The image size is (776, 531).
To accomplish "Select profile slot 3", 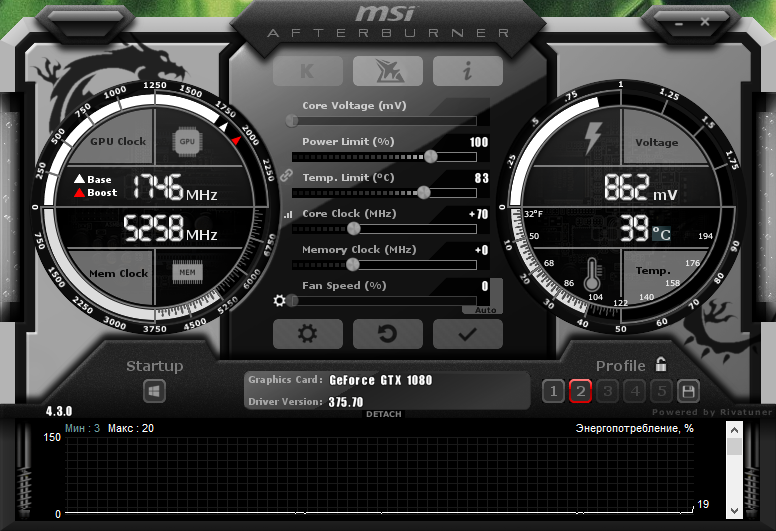I will click(608, 391).
